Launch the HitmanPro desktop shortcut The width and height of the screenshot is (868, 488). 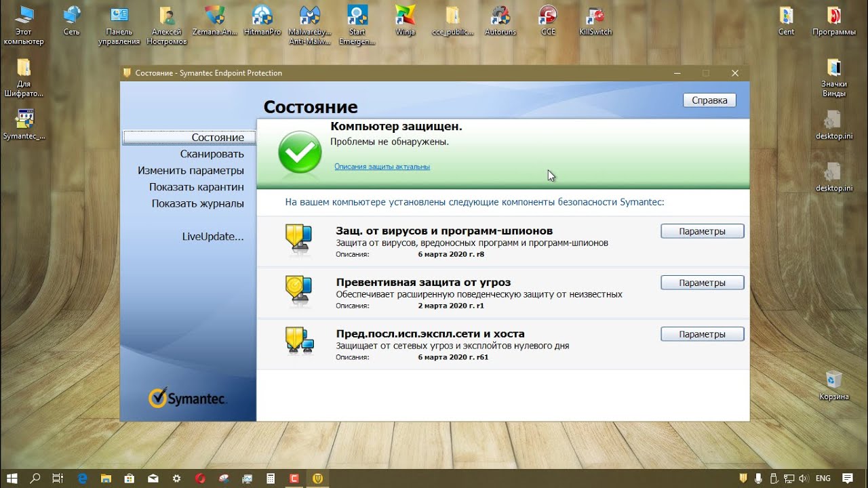[x=262, y=20]
